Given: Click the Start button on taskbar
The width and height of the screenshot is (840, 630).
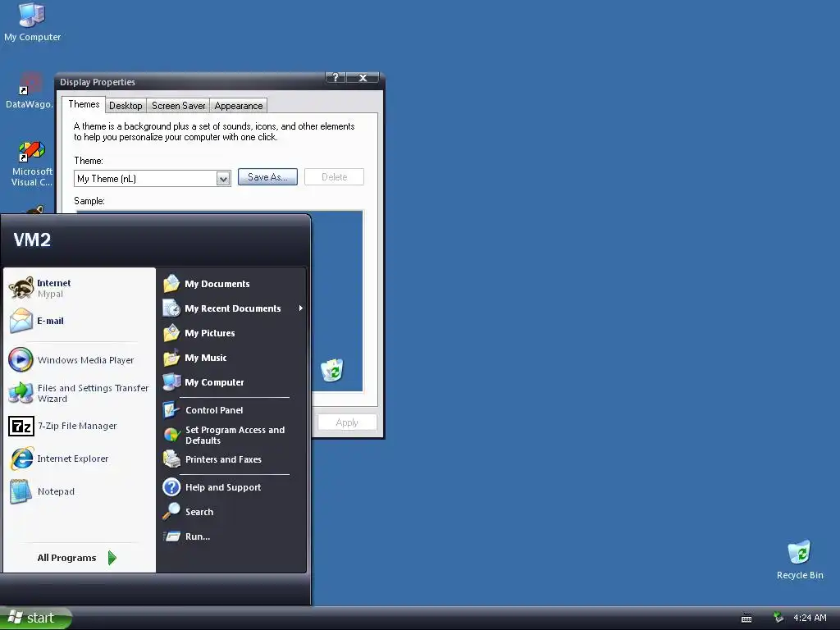Looking at the screenshot, I should tap(35, 619).
